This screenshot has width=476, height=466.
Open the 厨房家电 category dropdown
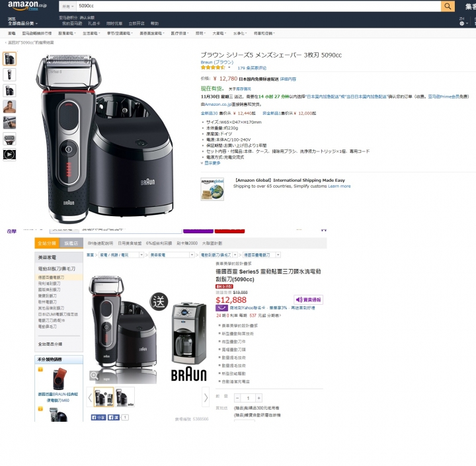coord(67,34)
